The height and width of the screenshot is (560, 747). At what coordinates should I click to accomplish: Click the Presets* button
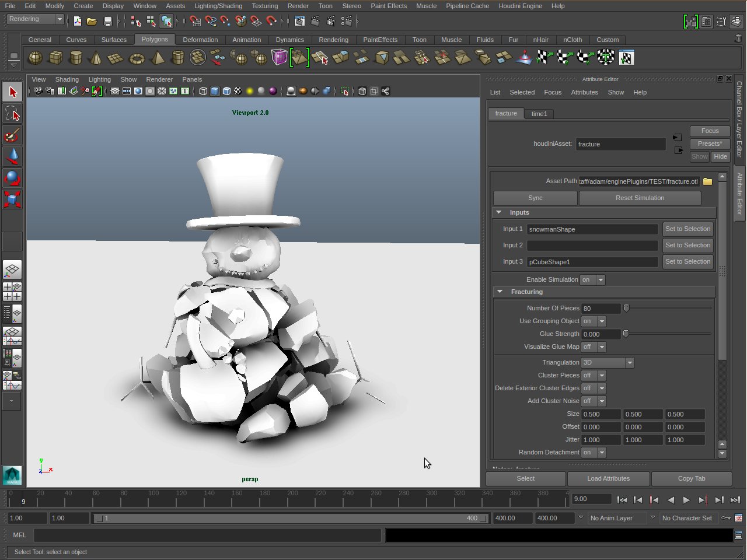tap(710, 144)
